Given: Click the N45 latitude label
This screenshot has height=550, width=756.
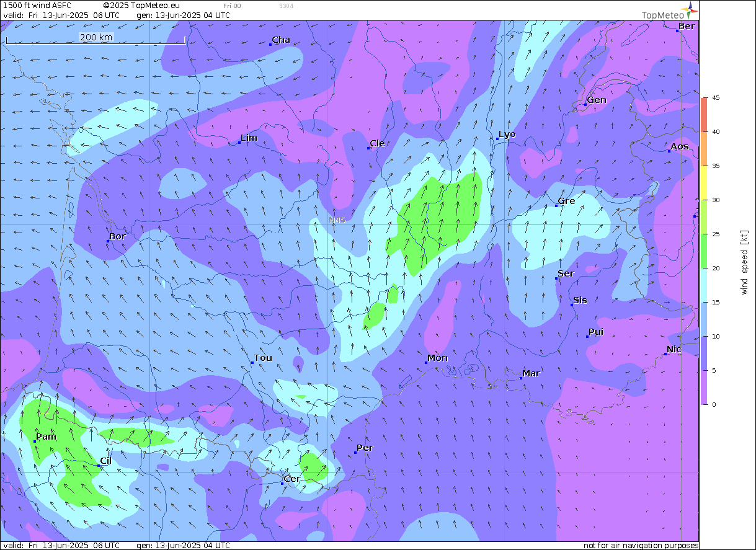Looking at the screenshot, I should 337,220.
